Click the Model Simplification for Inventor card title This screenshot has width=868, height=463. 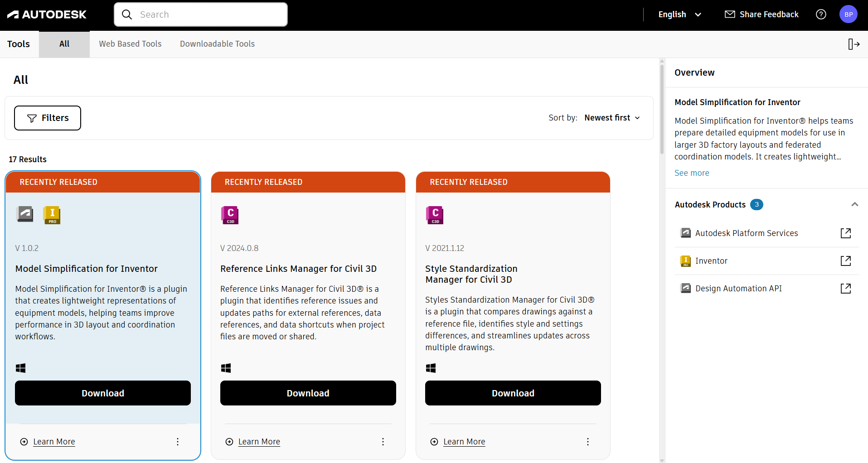(87, 269)
